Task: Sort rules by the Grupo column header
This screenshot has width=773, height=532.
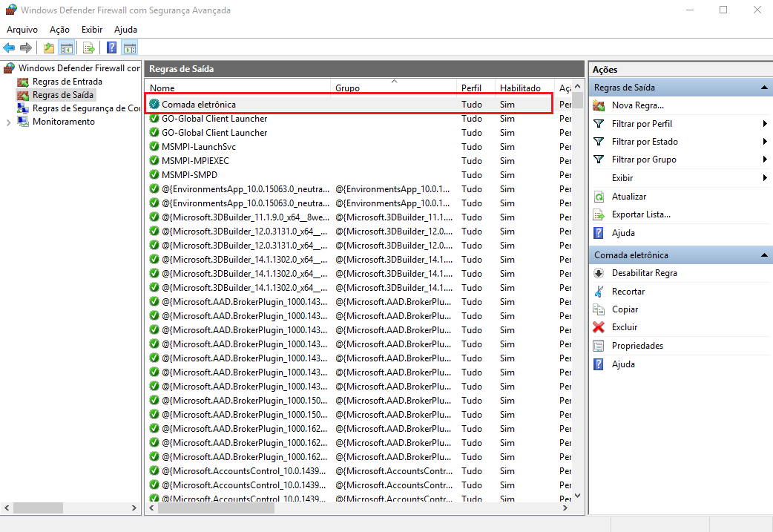Action: [394, 88]
